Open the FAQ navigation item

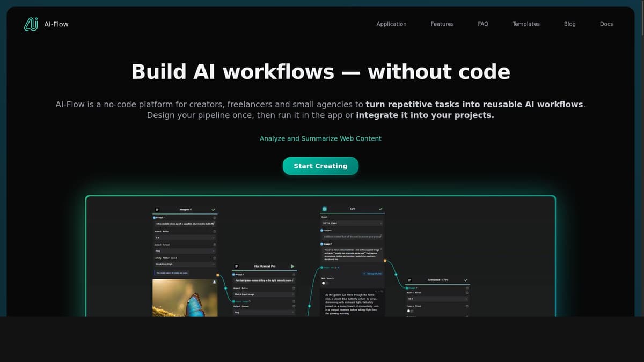tap(483, 24)
